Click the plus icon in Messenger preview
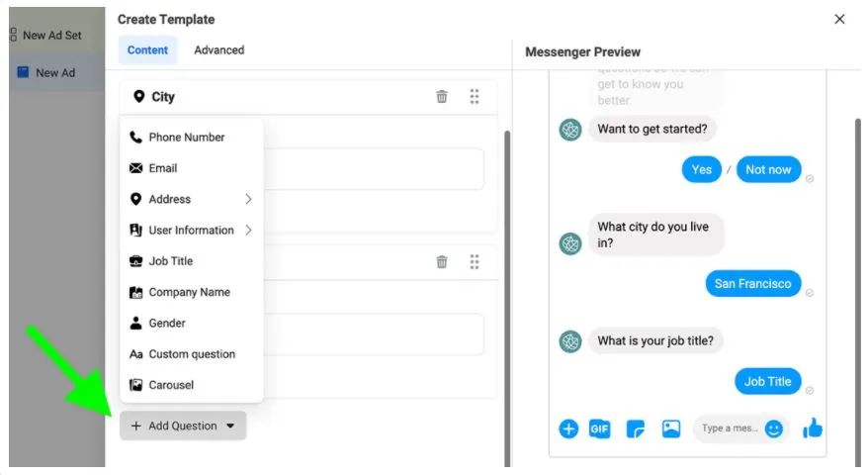Screen dimensions: 868x475 pyautogui.click(x=568, y=428)
